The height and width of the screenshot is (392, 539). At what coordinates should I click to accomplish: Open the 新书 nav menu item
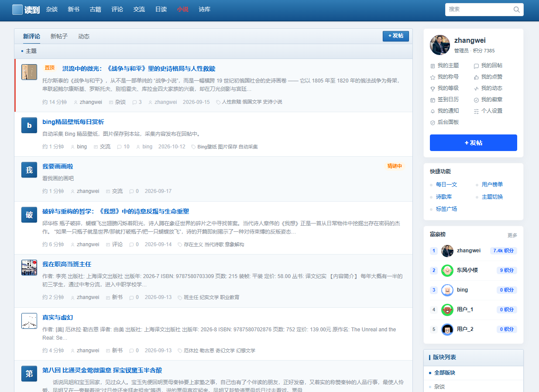pos(74,9)
